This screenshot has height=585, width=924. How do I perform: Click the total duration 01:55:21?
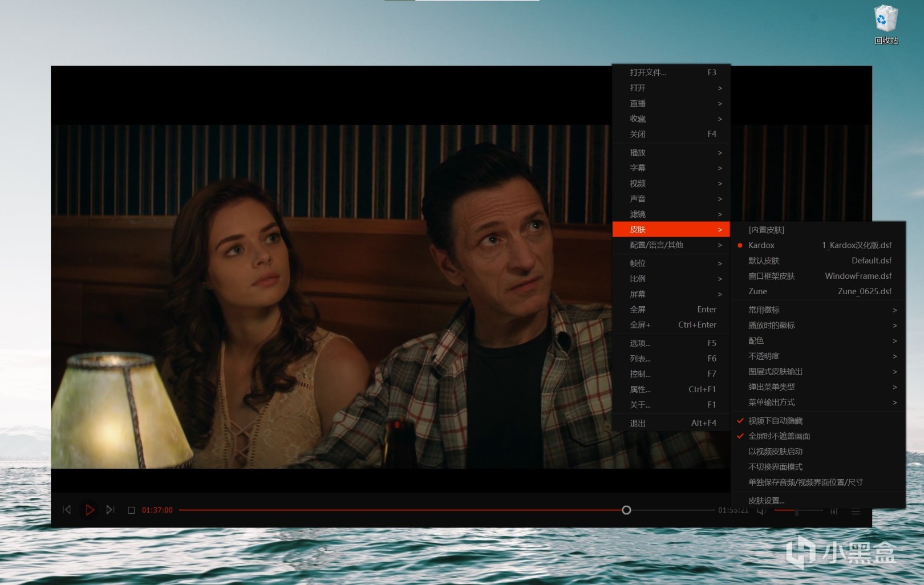point(733,510)
